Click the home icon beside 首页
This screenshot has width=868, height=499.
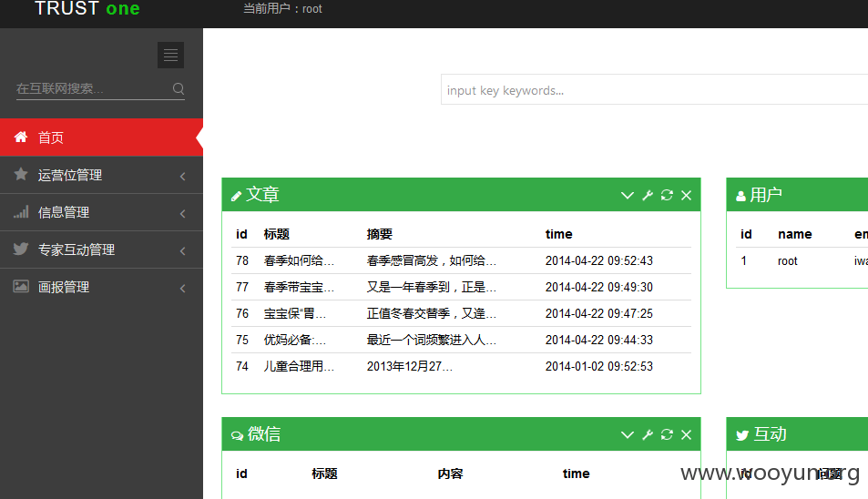coord(20,137)
